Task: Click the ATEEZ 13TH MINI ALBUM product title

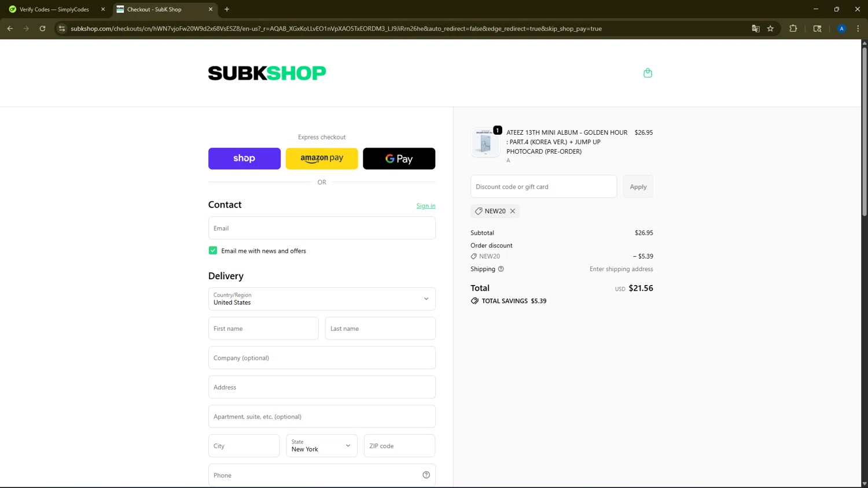Action: [567, 142]
